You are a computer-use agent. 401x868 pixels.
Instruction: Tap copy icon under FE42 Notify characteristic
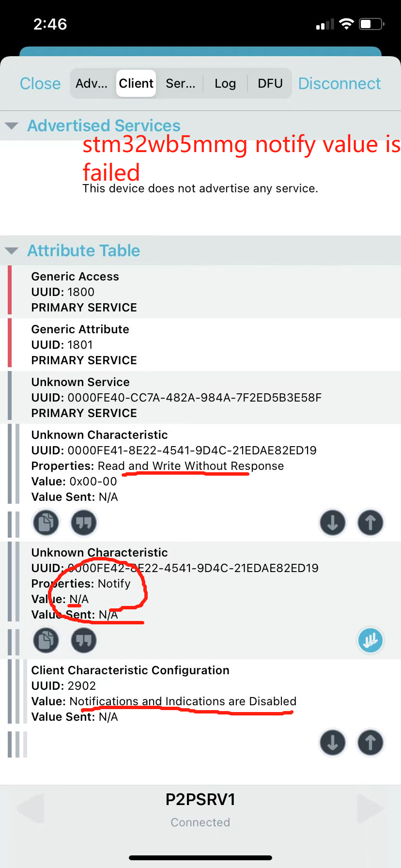[x=46, y=640]
